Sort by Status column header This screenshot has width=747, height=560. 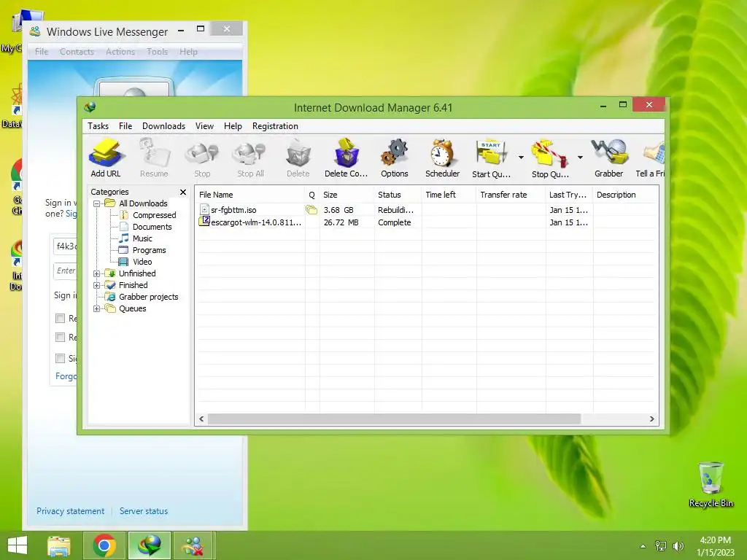[x=398, y=195]
